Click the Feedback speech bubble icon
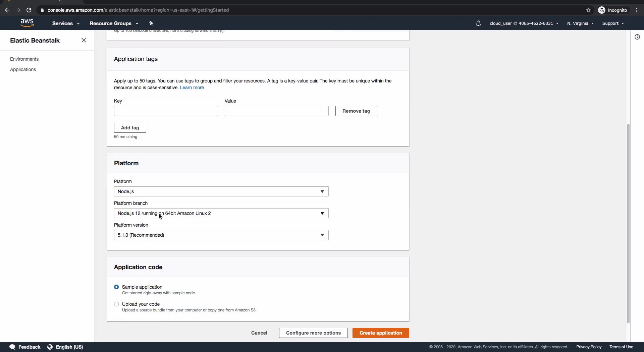This screenshot has width=644, height=352. click(x=12, y=347)
